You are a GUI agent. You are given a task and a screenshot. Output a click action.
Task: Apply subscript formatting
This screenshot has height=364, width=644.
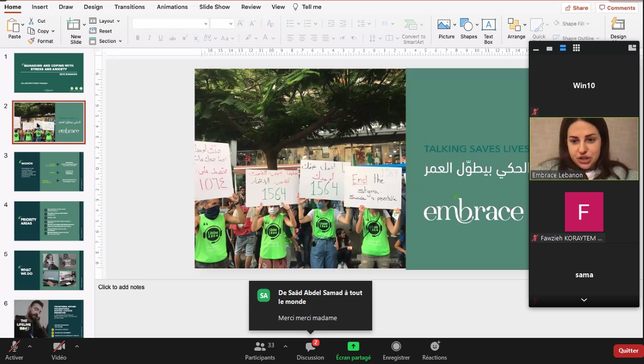click(x=196, y=38)
